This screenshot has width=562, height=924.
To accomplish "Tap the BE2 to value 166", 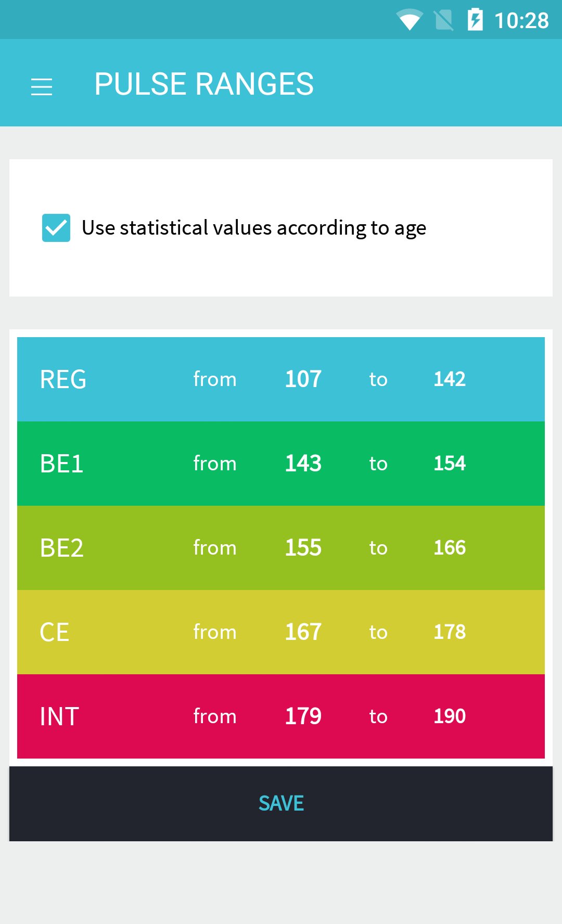I will (x=450, y=548).
